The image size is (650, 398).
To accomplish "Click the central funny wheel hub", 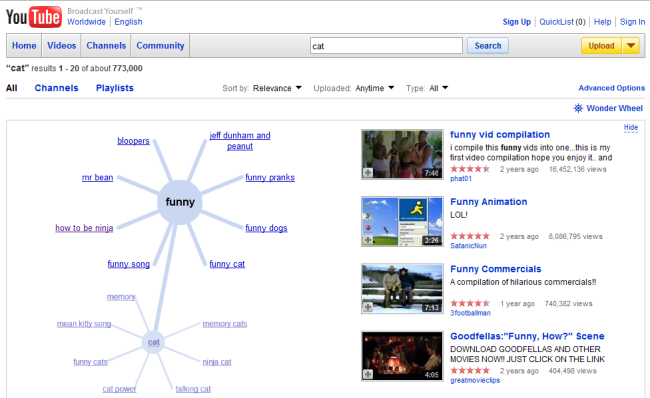I will coord(179,202).
